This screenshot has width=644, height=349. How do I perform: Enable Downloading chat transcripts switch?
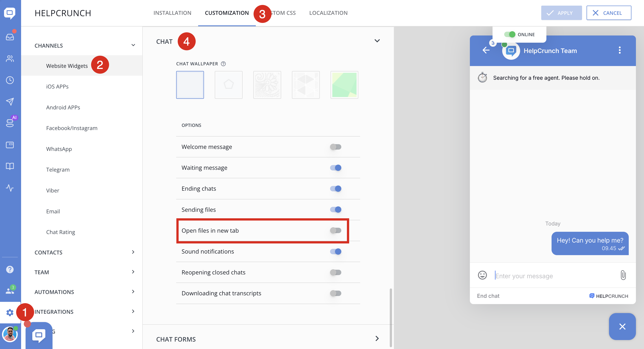click(335, 293)
